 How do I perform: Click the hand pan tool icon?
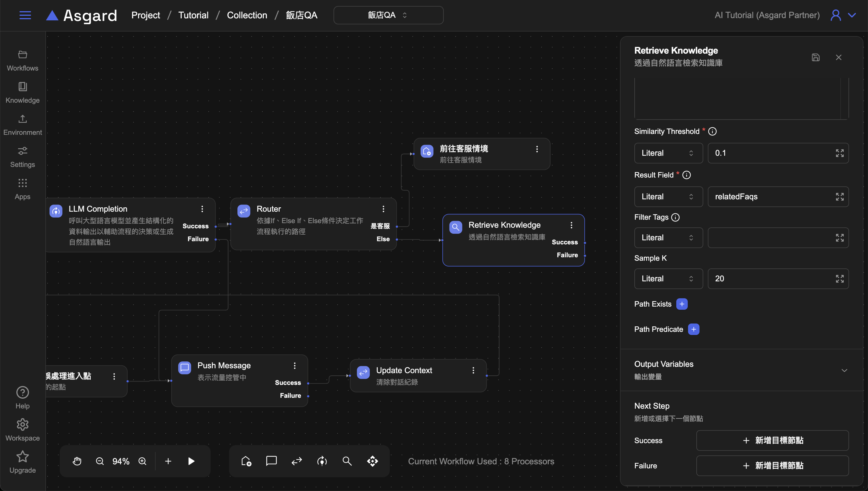click(77, 461)
